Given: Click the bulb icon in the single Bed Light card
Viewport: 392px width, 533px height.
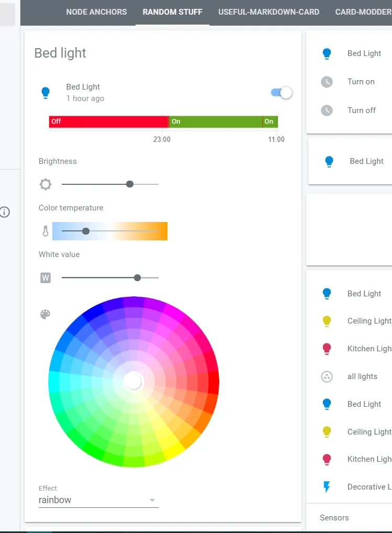Looking at the screenshot, I should pos(329,161).
